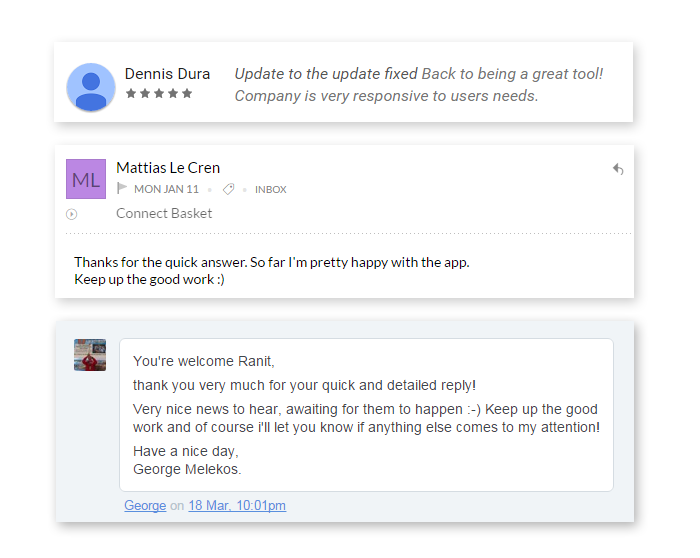Click the "Update to the update fixed" review text
The image size is (700, 558).
(326, 74)
